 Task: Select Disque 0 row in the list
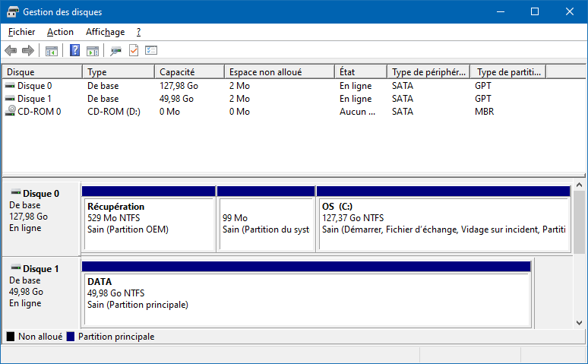click(294, 86)
